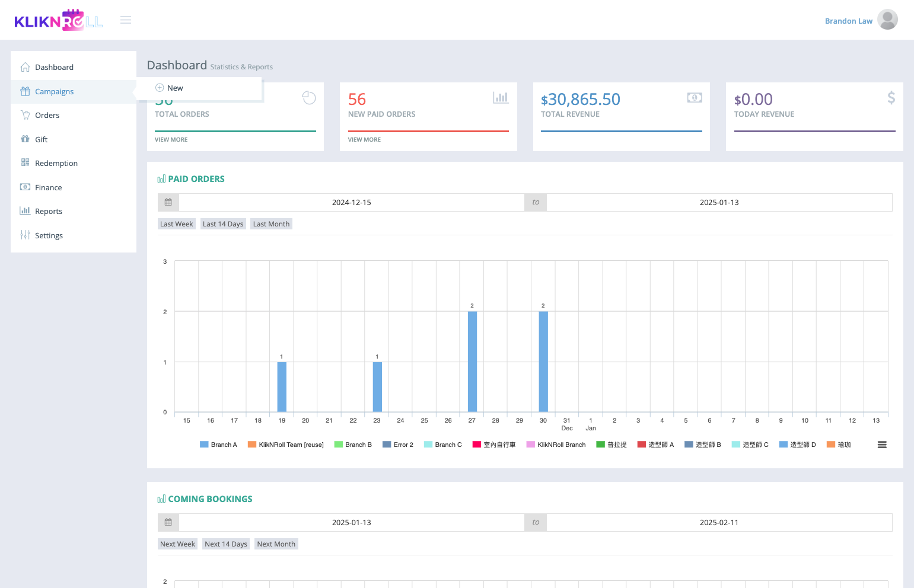Click the Gift icon in the sidebar

(x=25, y=139)
